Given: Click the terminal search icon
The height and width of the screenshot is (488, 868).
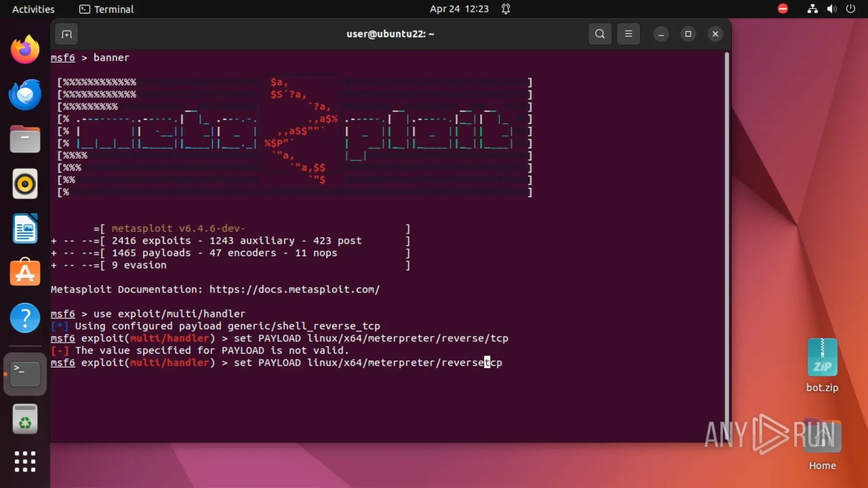Looking at the screenshot, I should tap(600, 34).
